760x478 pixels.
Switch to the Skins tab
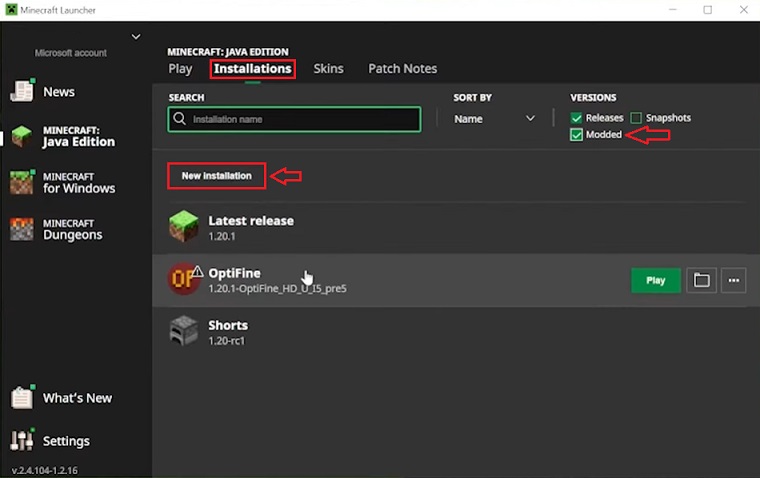pyautogui.click(x=328, y=69)
